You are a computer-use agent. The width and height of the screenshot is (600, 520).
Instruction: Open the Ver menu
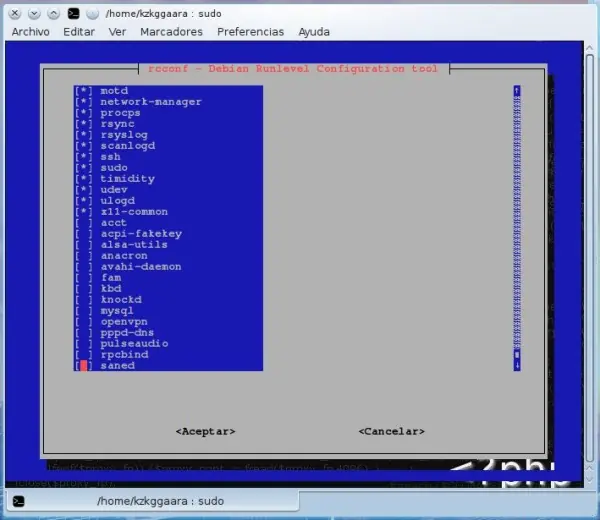click(x=117, y=32)
